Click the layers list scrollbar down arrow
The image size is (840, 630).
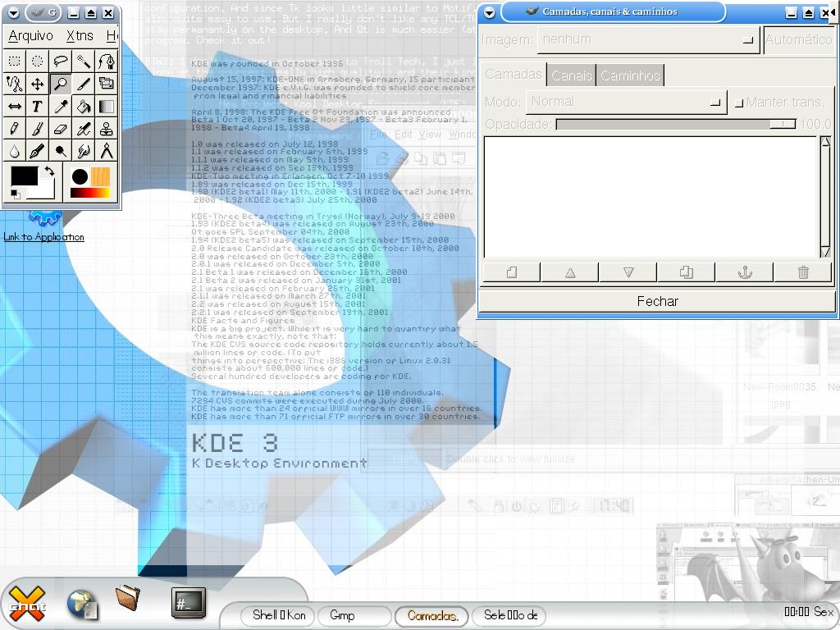tap(825, 253)
